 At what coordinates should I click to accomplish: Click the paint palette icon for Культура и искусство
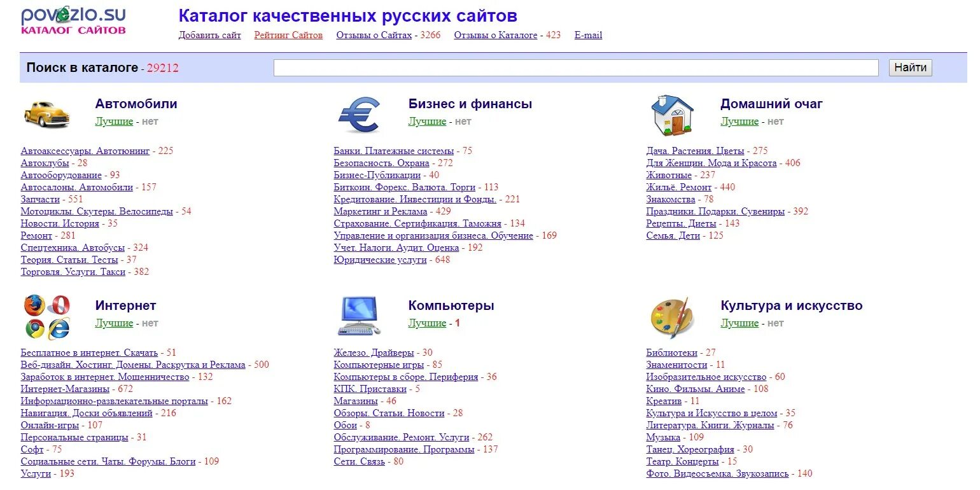pyautogui.click(x=671, y=316)
